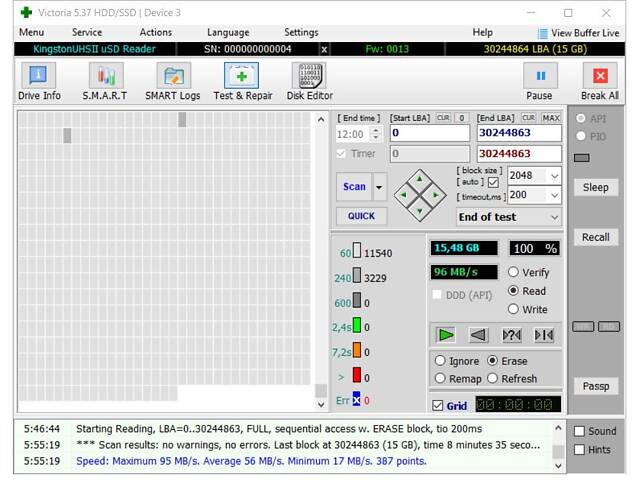Open SMART Logs viewer

pyautogui.click(x=172, y=81)
